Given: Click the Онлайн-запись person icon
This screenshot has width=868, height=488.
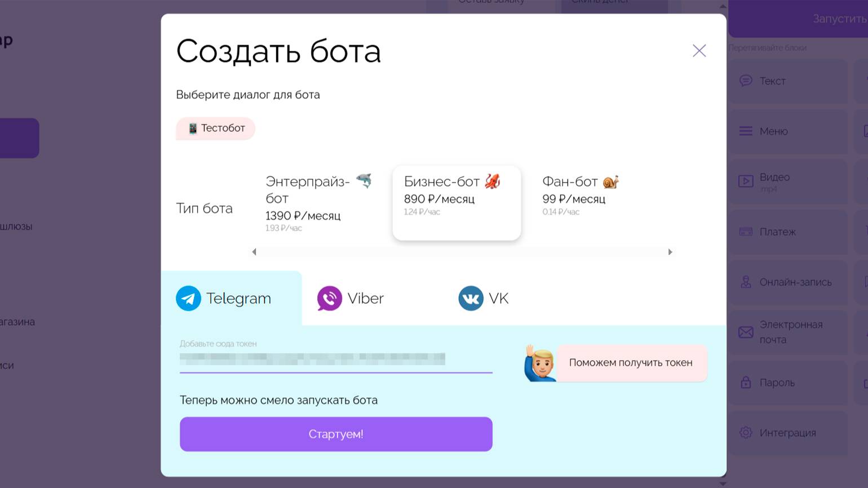Looking at the screenshot, I should pyautogui.click(x=746, y=282).
